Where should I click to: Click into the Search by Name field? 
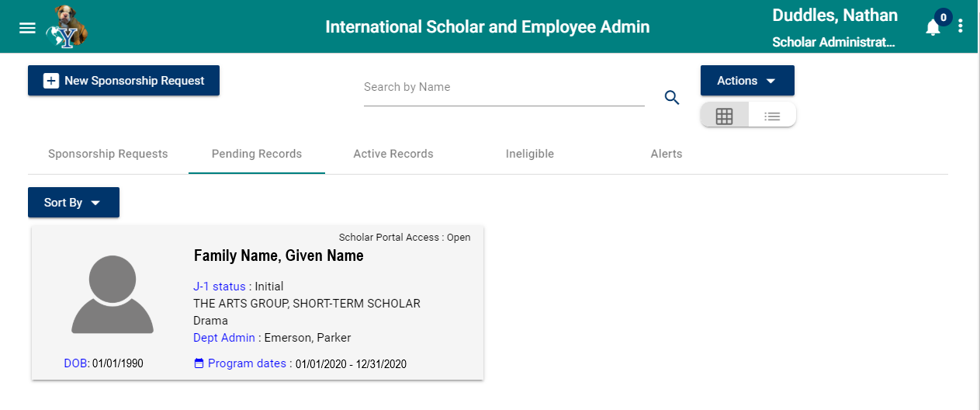click(504, 88)
